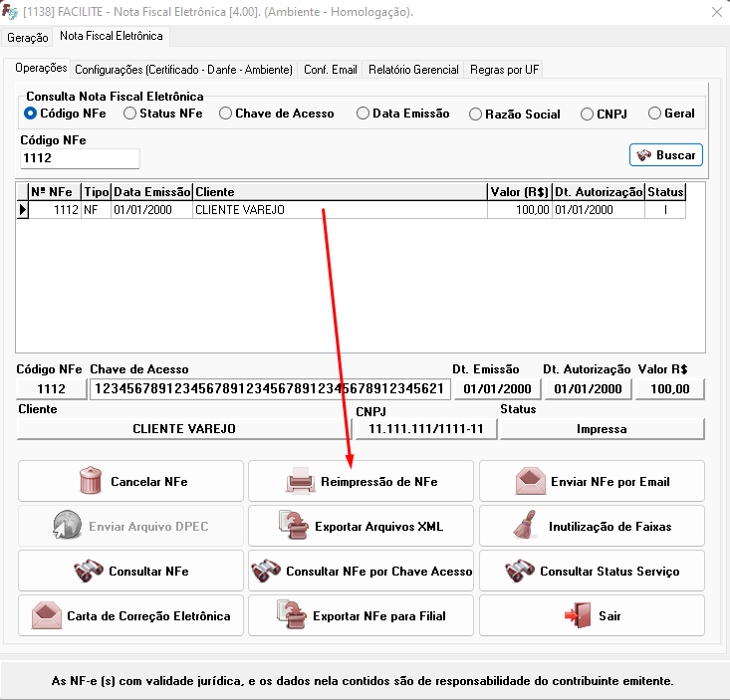Choose the Razão Social search option

(x=476, y=114)
